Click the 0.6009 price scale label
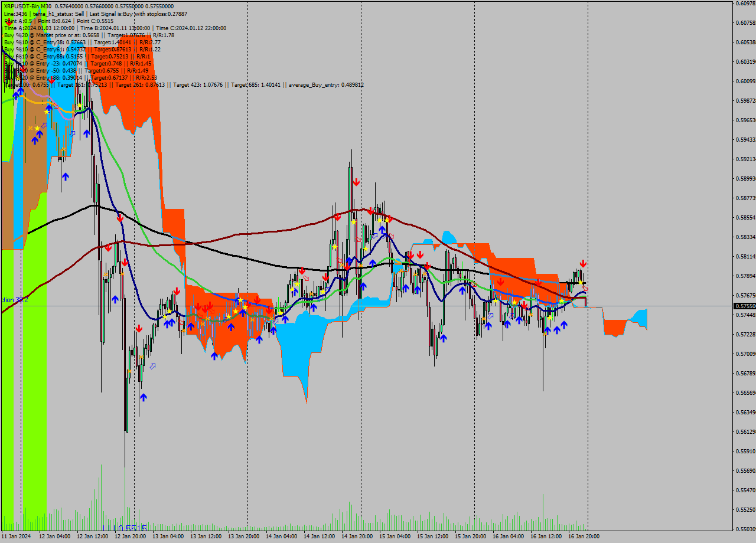The height and width of the screenshot is (543, 756). [746, 81]
